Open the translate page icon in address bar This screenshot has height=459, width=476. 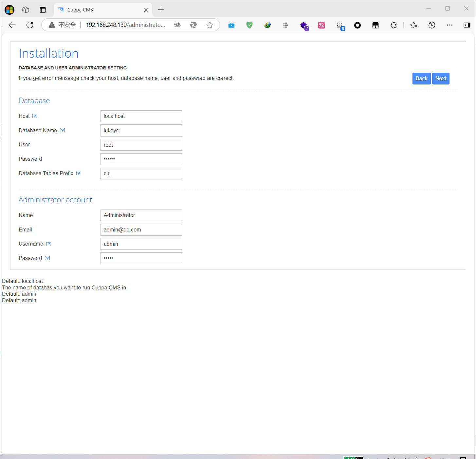pos(177,25)
